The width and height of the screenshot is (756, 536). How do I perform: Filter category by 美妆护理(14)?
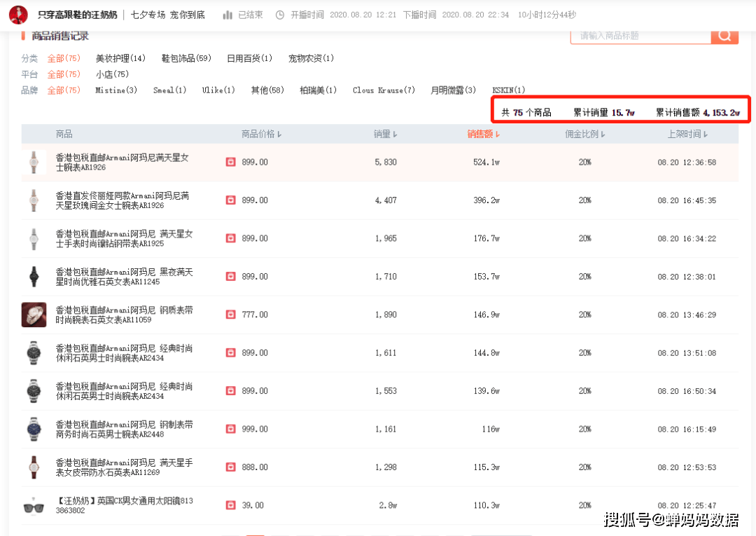click(x=120, y=58)
